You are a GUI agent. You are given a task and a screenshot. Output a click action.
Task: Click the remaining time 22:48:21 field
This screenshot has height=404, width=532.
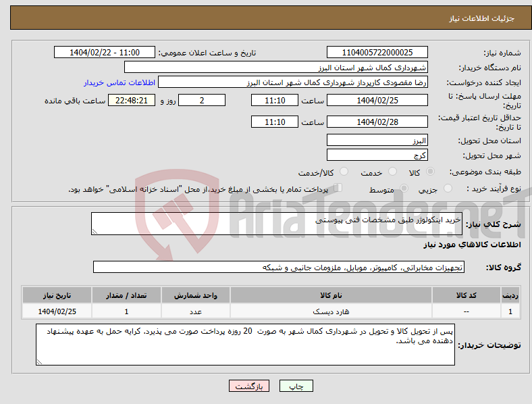[x=132, y=100]
